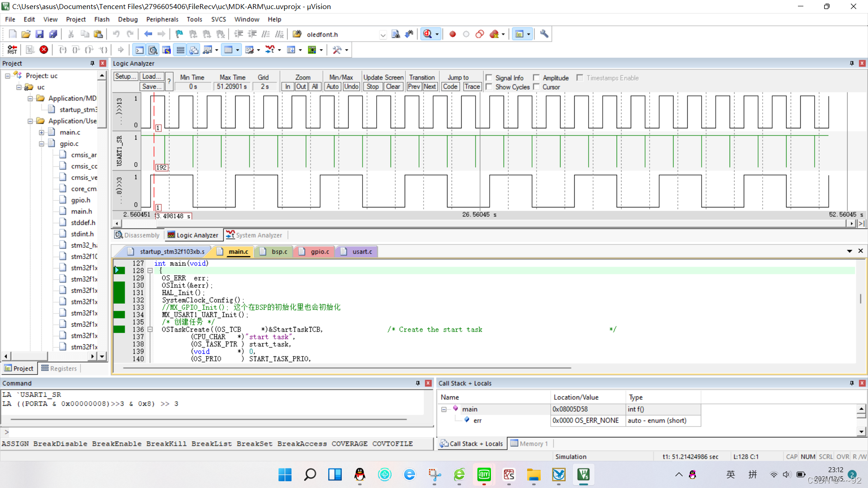The height and width of the screenshot is (488, 868).
Task: Toggle the Disassembly window icon
Action: (x=153, y=50)
